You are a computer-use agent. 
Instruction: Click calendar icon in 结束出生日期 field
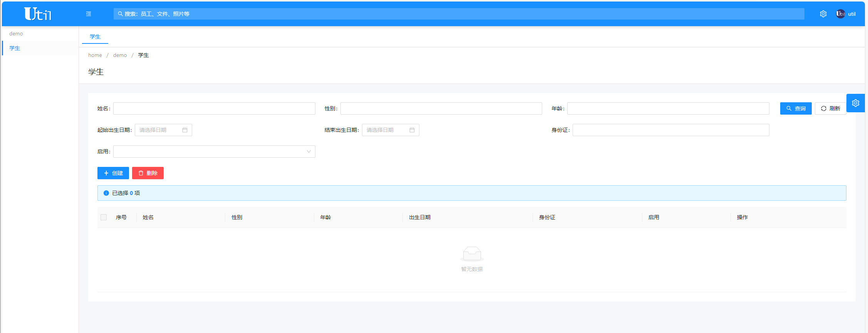[412, 130]
